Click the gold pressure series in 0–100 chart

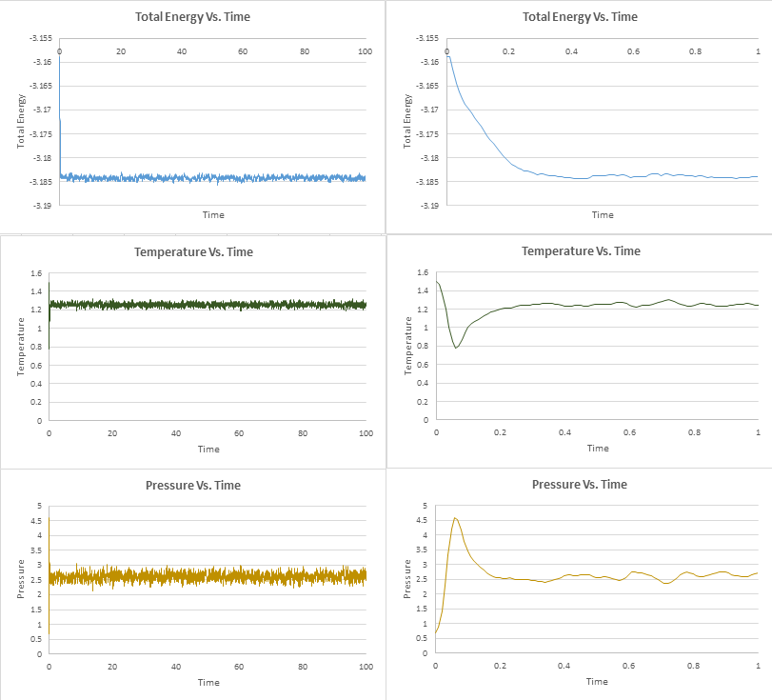[x=207, y=576]
